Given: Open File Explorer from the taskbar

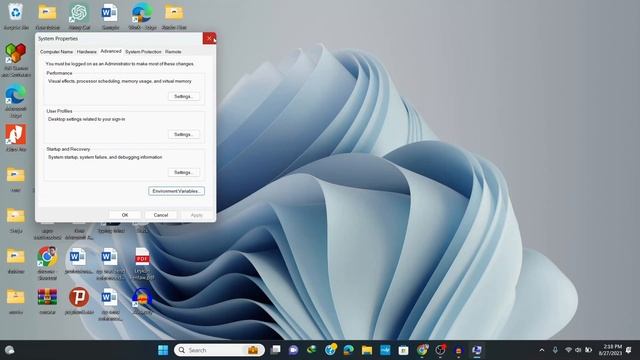Looking at the screenshot, I should pyautogui.click(x=367, y=350).
